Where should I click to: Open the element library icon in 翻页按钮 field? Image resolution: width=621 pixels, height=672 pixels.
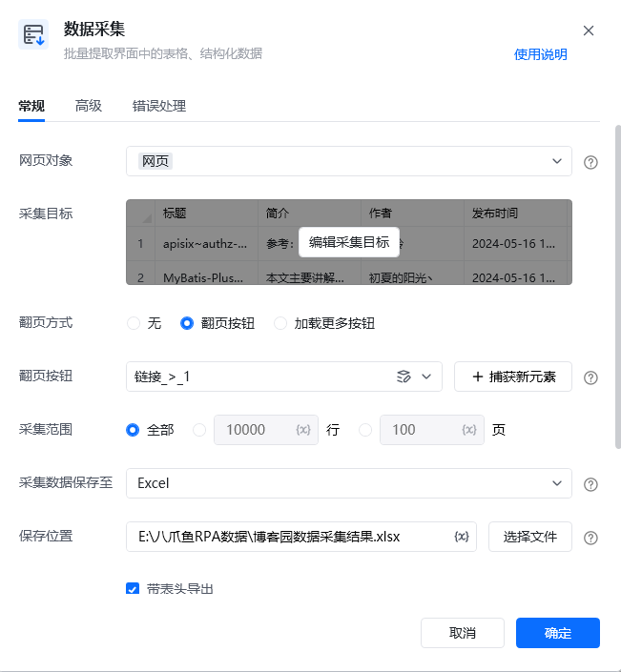(404, 377)
